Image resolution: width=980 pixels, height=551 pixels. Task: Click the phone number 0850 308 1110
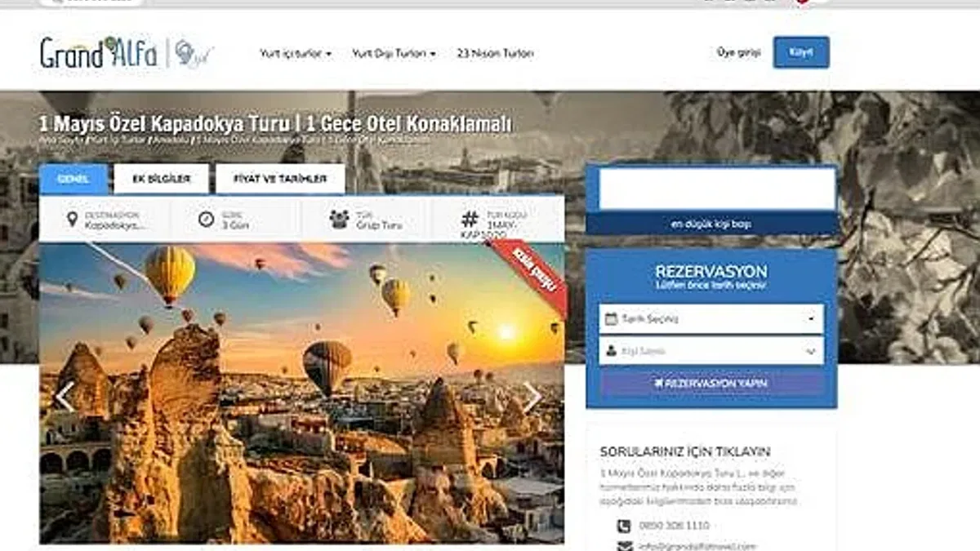click(x=675, y=526)
